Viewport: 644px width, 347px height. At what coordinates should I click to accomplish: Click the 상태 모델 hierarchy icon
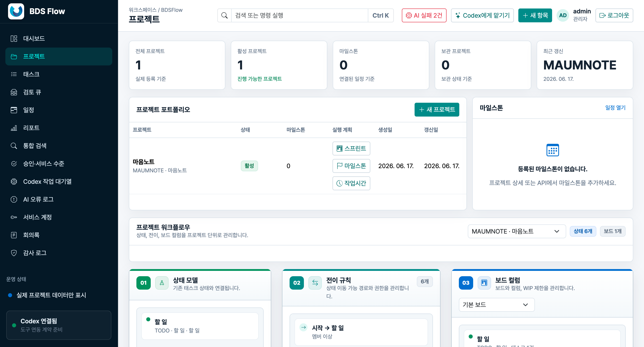tap(162, 283)
